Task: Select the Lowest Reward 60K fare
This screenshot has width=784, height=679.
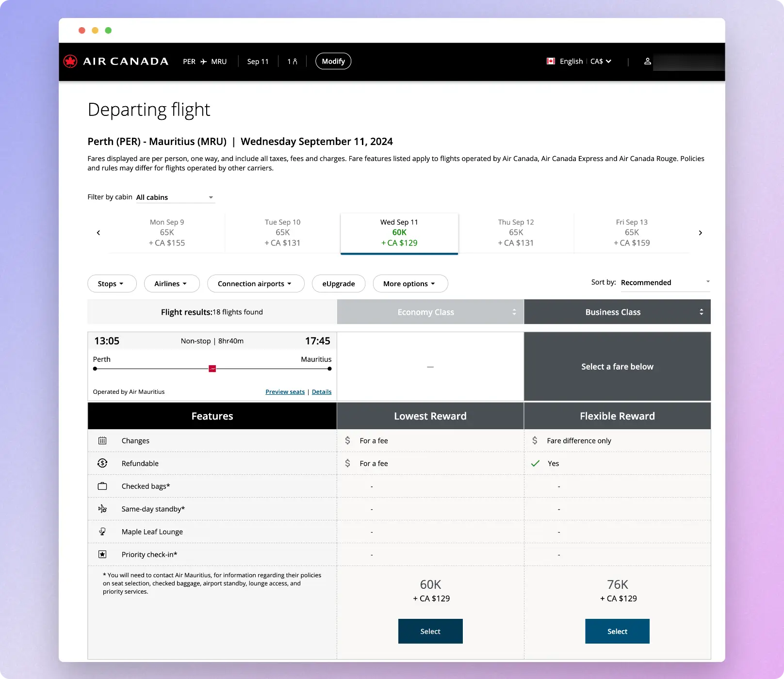Action: click(430, 631)
